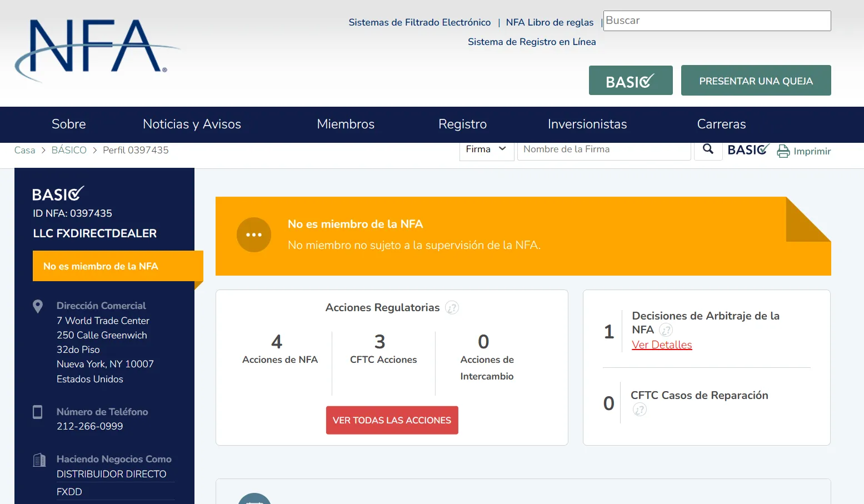Focus the Buscar search field

(717, 21)
